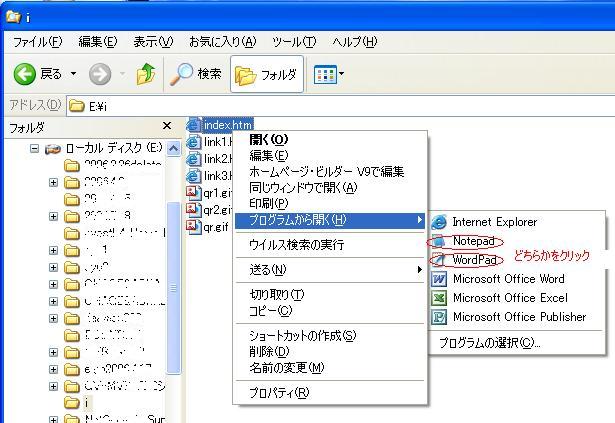Select folder 'i' in the tree
Viewport: 615px width, 423px height.
click(x=87, y=402)
